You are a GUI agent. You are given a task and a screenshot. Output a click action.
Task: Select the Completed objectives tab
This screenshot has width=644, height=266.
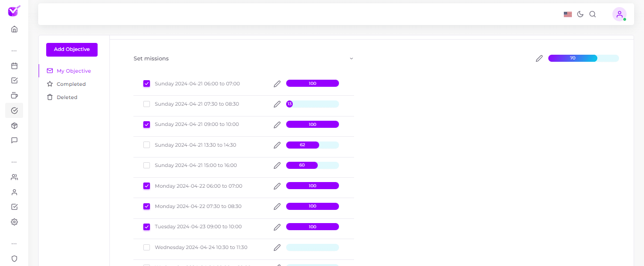coord(71,84)
